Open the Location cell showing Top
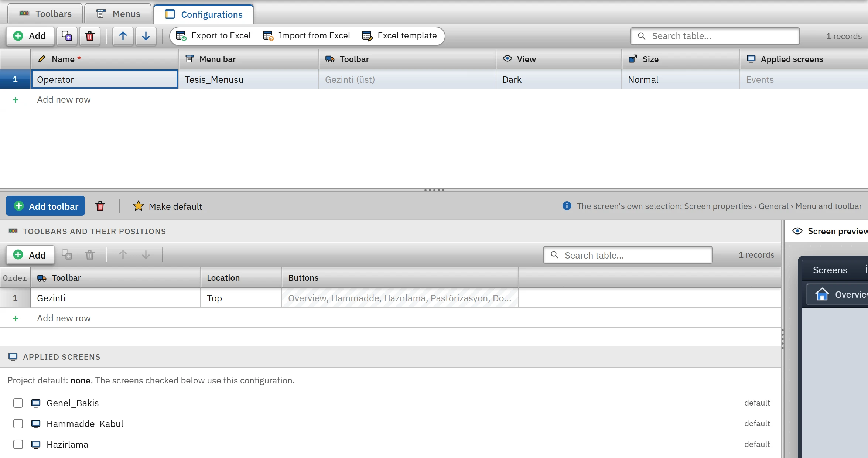This screenshot has height=458, width=868. point(241,298)
